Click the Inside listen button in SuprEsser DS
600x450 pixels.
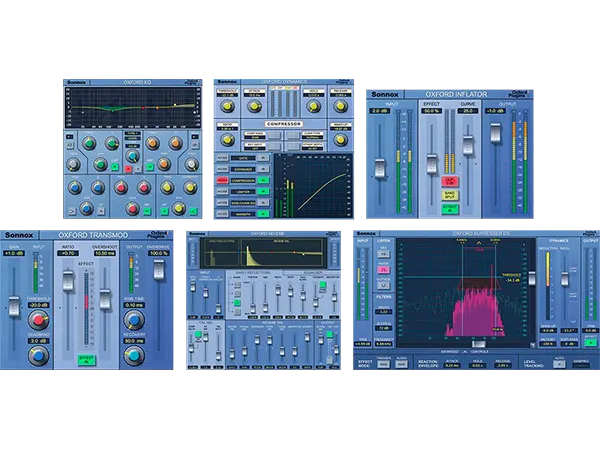tap(383, 270)
